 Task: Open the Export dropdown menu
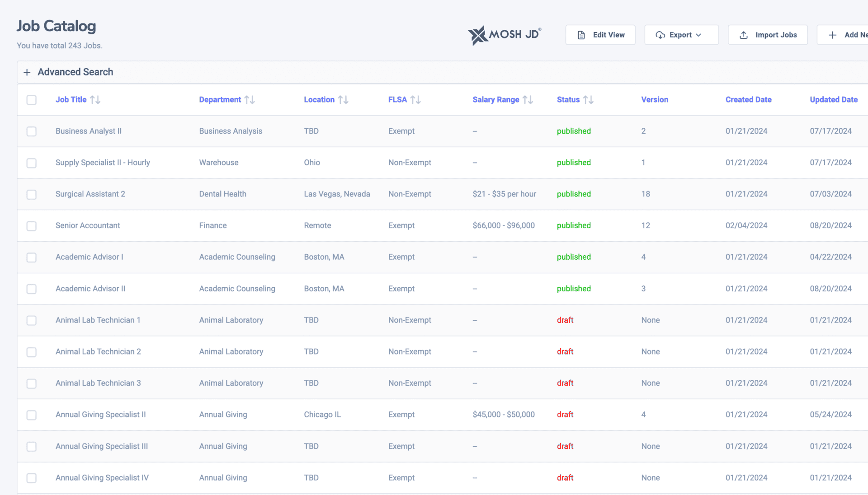pyautogui.click(x=681, y=35)
